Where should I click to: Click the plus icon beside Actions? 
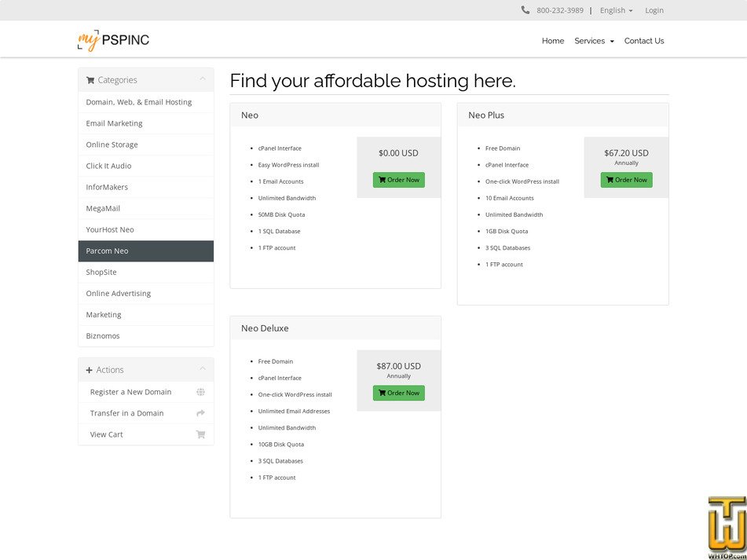(89, 370)
